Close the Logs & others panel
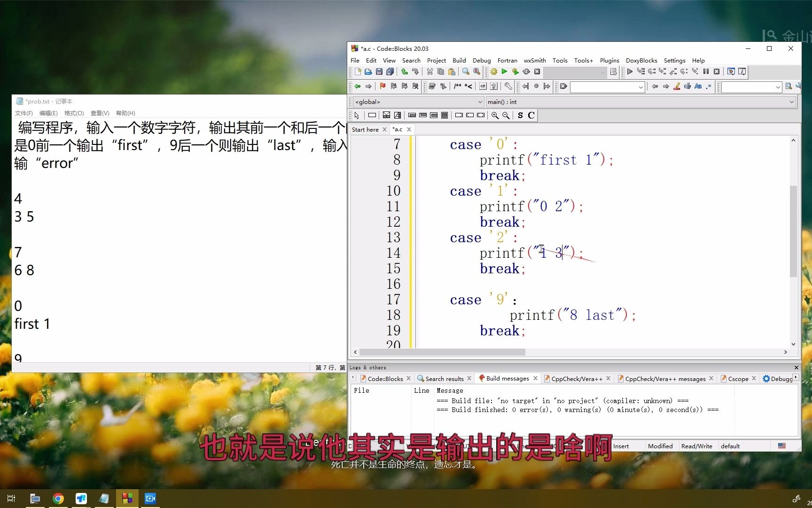812x508 pixels. coord(796,368)
